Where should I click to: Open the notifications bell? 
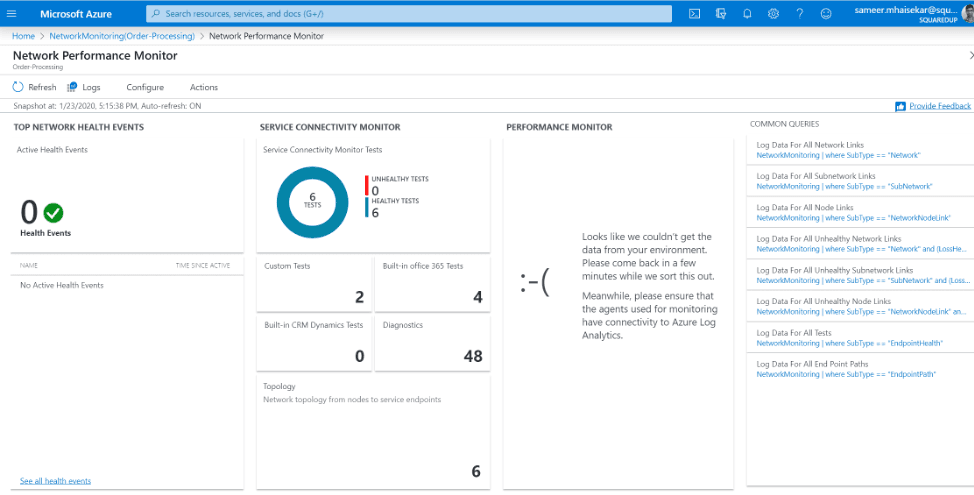point(747,14)
